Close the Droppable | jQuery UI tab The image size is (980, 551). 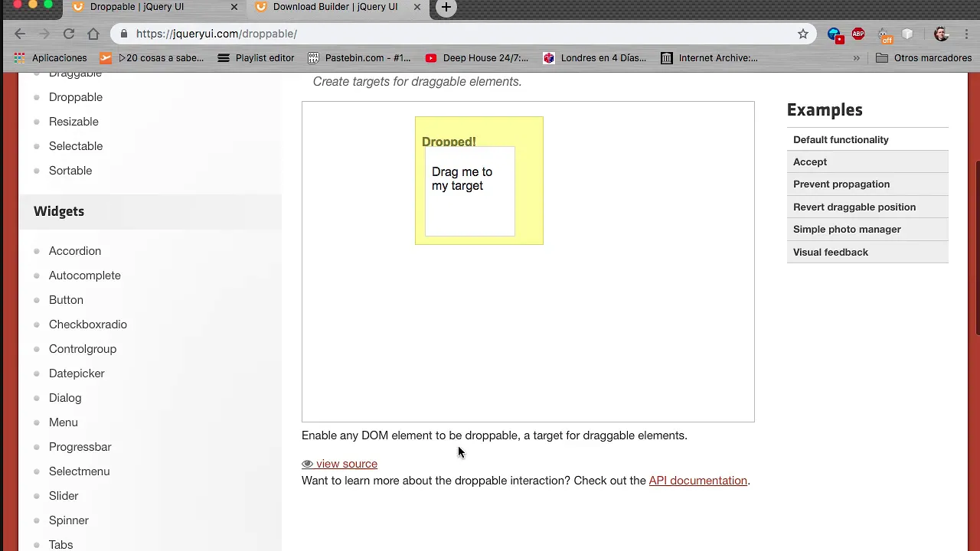click(x=234, y=7)
